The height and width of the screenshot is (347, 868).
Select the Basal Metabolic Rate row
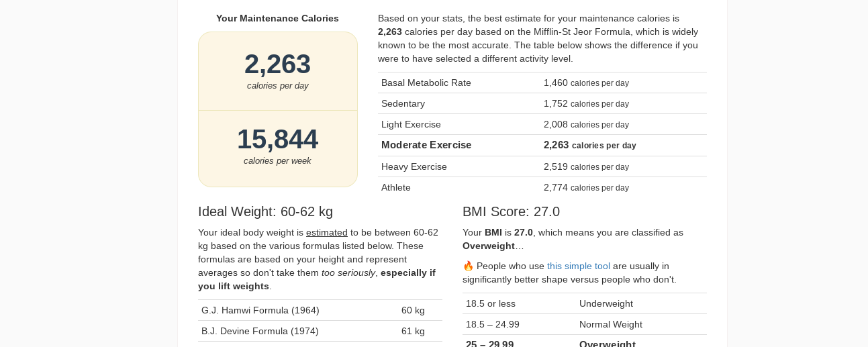click(x=542, y=83)
